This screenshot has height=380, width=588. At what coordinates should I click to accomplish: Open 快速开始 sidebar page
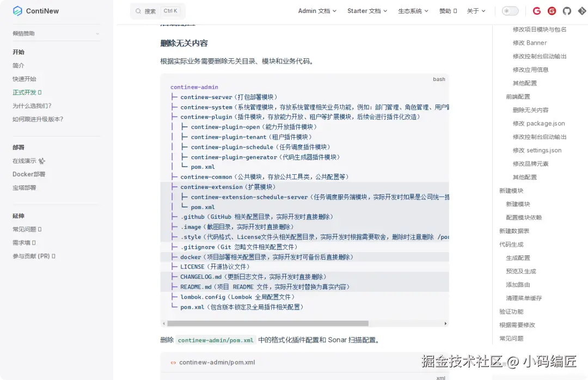tap(24, 79)
